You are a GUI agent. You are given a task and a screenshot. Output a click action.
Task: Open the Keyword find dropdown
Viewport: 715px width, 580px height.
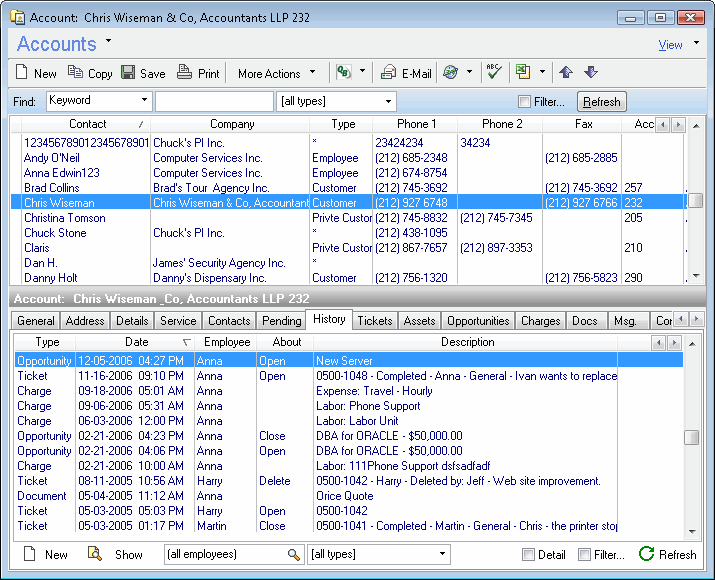point(145,101)
